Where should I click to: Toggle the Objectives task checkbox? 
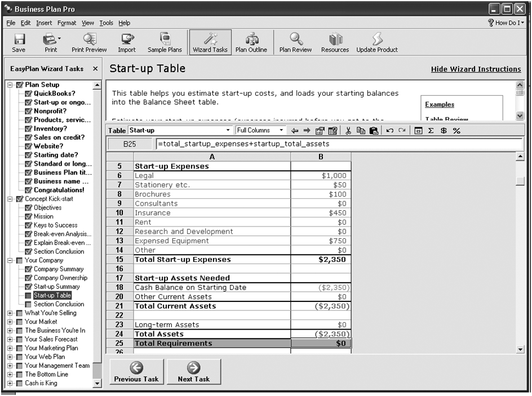point(29,208)
